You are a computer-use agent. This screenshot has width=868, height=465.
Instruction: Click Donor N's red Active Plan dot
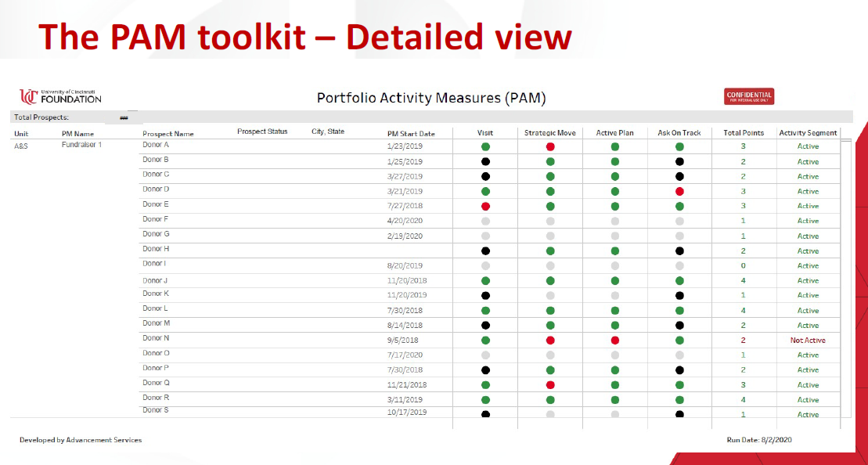pos(614,340)
